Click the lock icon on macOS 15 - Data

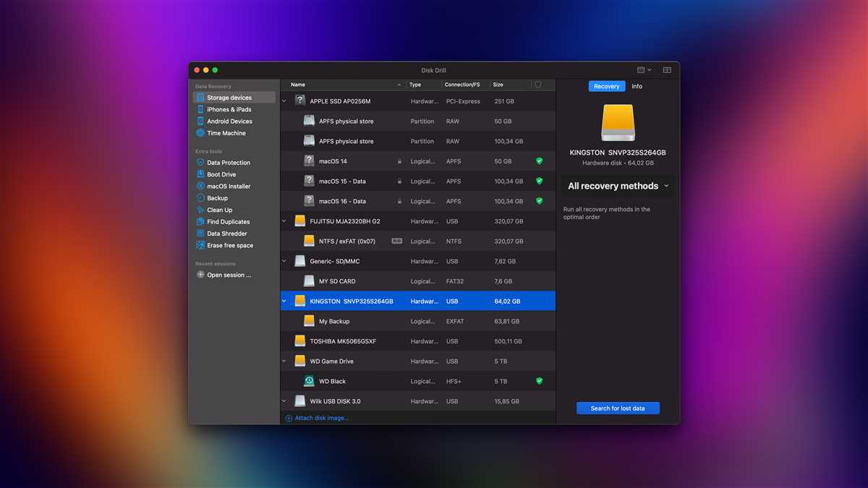[399, 181]
